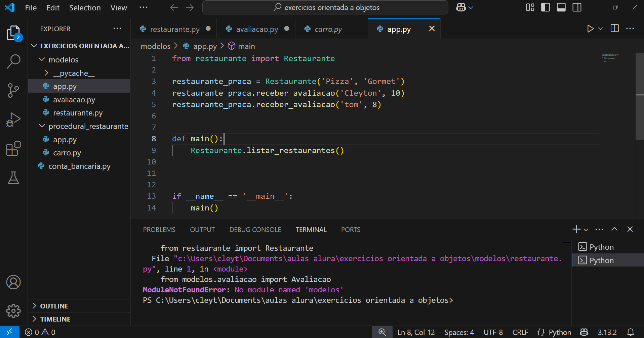The image size is (644, 338).
Task: Switch to avaliacao.py editor tab
Action: (256, 29)
